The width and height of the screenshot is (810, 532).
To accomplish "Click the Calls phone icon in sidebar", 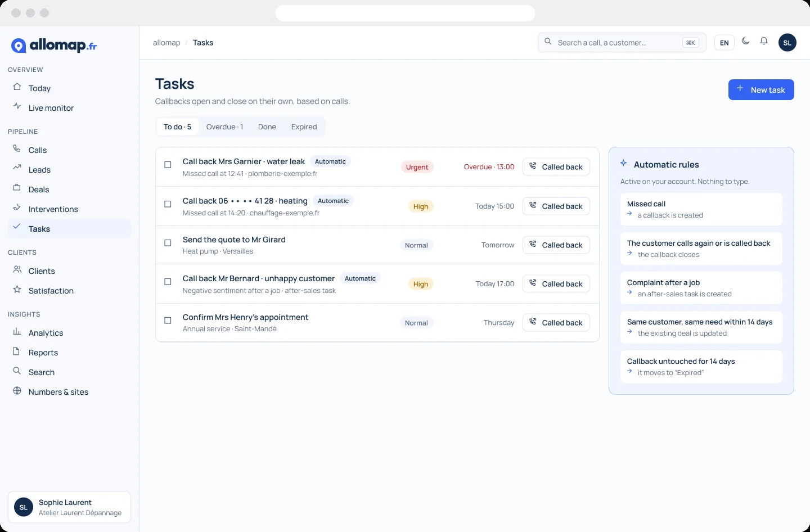I will point(17,149).
